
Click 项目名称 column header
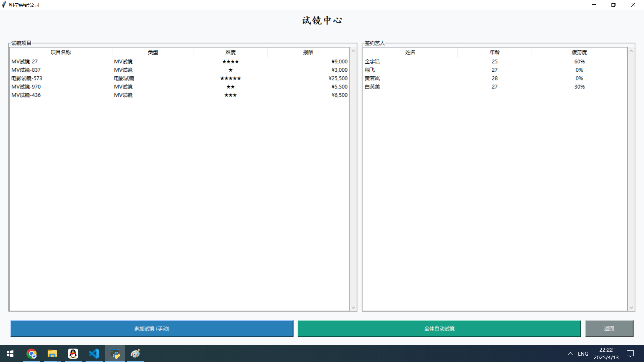click(x=61, y=52)
